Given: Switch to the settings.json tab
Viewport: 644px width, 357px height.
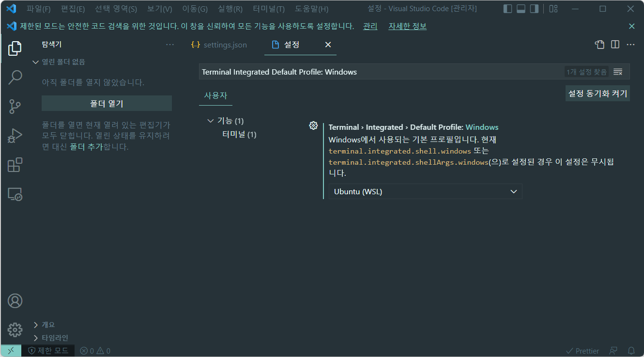Looking at the screenshot, I should coord(219,45).
